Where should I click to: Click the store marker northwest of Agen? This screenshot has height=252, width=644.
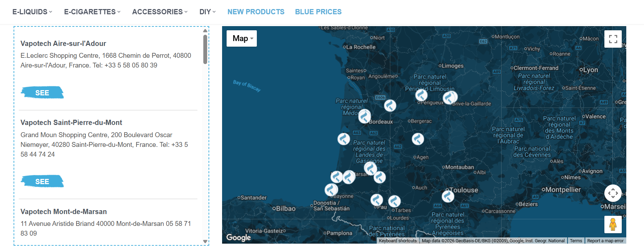coord(418,139)
